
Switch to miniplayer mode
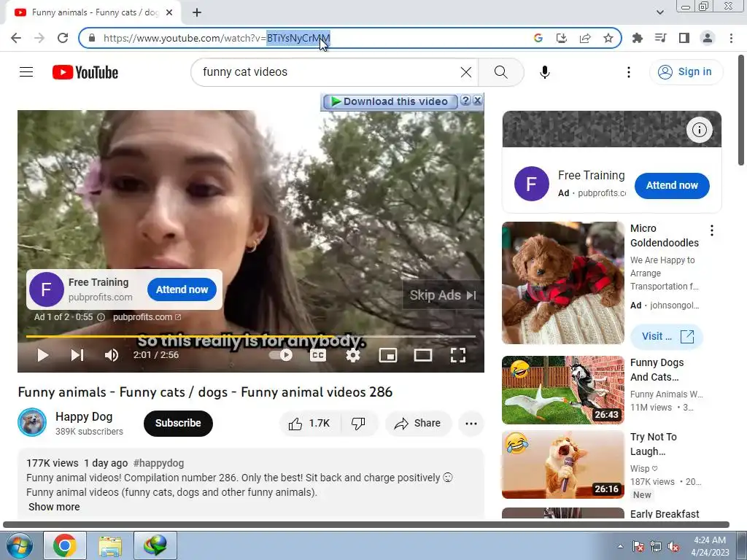pos(388,355)
